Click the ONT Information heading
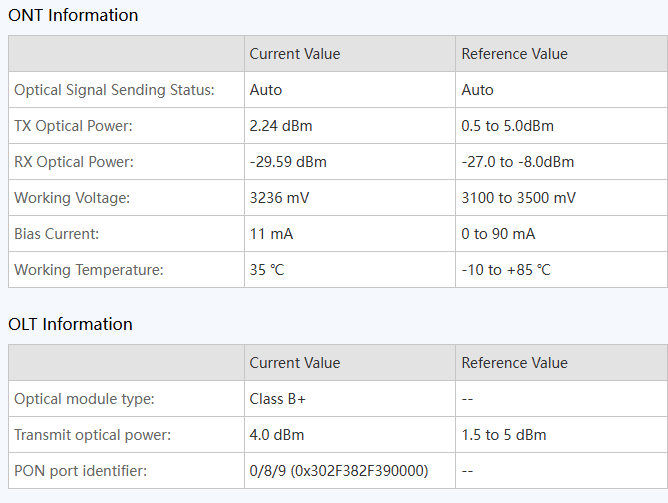This screenshot has width=668, height=503. [73, 15]
